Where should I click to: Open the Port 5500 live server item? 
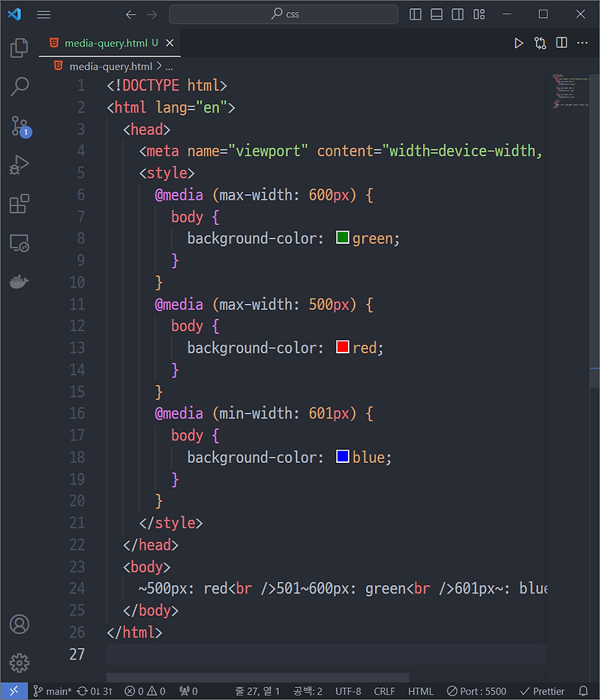tap(477, 691)
